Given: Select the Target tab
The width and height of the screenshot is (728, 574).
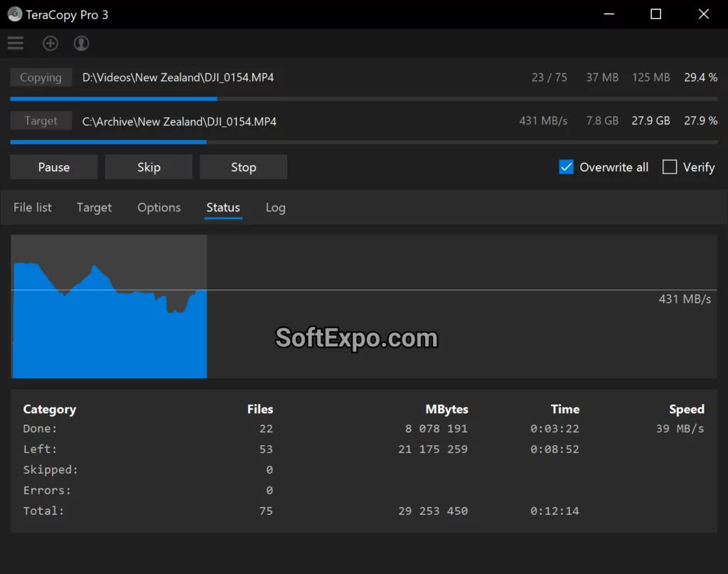Looking at the screenshot, I should point(94,207).
